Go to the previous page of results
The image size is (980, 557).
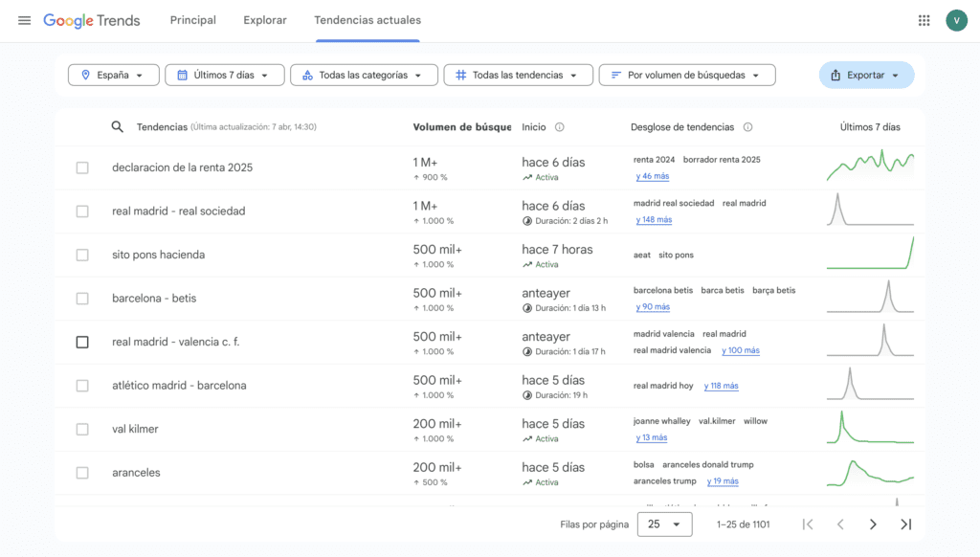coord(840,524)
